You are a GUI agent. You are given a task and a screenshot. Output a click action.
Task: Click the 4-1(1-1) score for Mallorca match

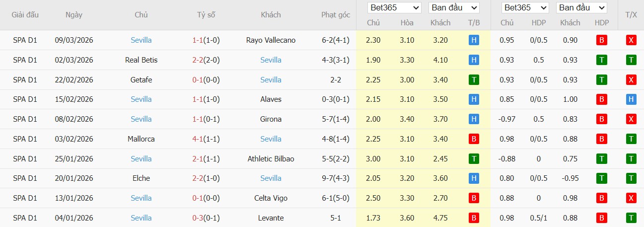[x=206, y=139]
